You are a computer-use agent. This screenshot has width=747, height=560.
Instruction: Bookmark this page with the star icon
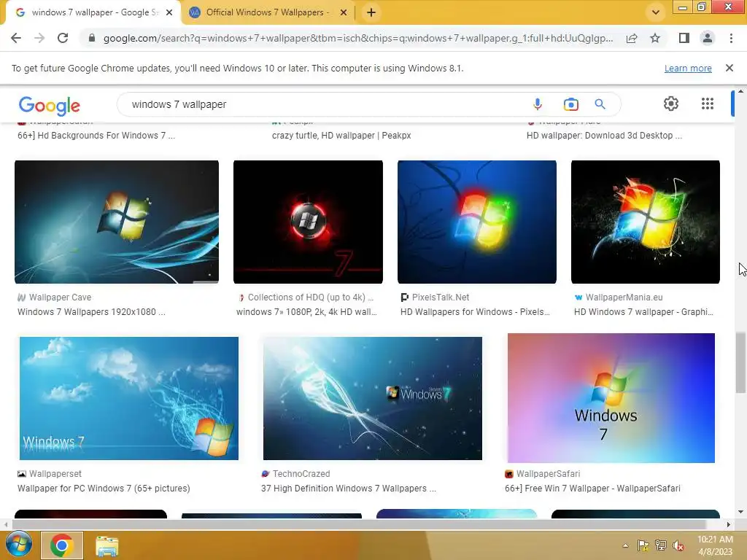coord(655,38)
